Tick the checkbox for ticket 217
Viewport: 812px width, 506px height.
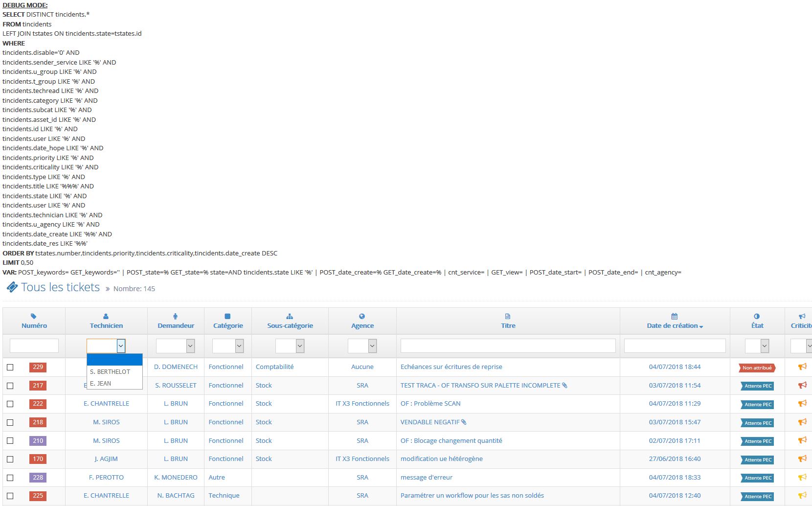point(10,386)
